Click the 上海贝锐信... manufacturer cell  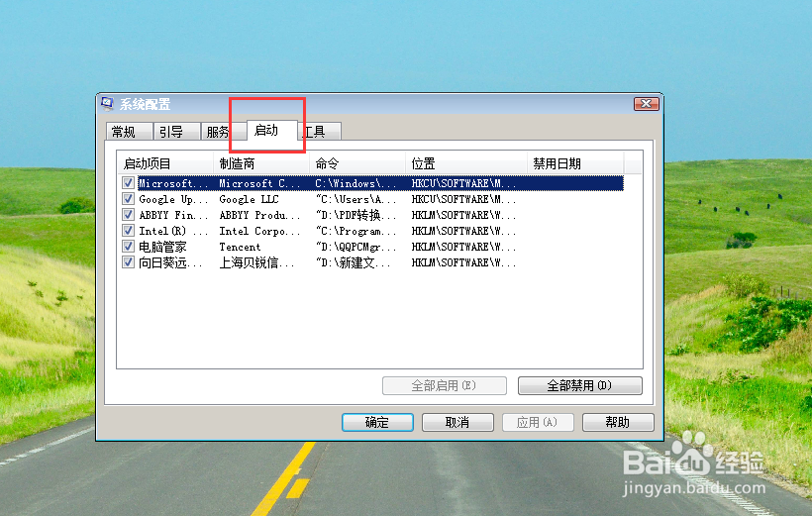(x=256, y=262)
